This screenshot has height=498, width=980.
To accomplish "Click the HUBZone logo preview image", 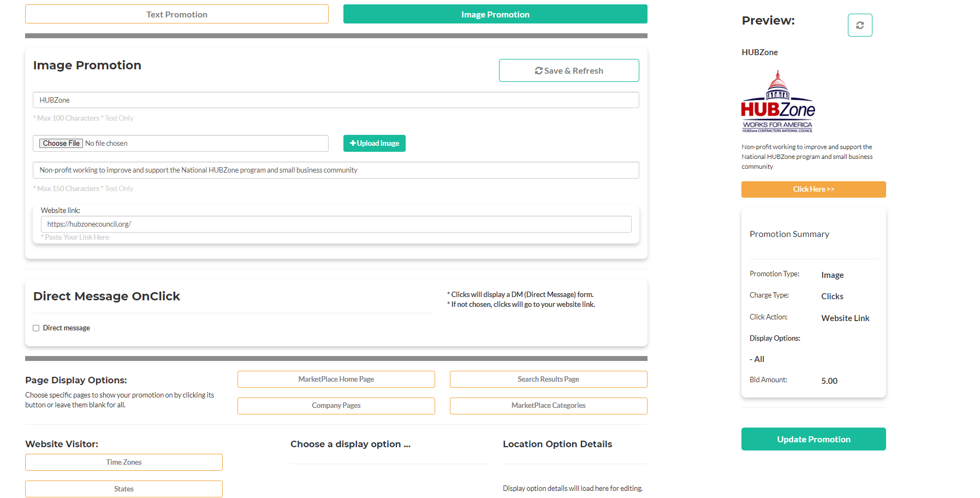I will [x=778, y=102].
